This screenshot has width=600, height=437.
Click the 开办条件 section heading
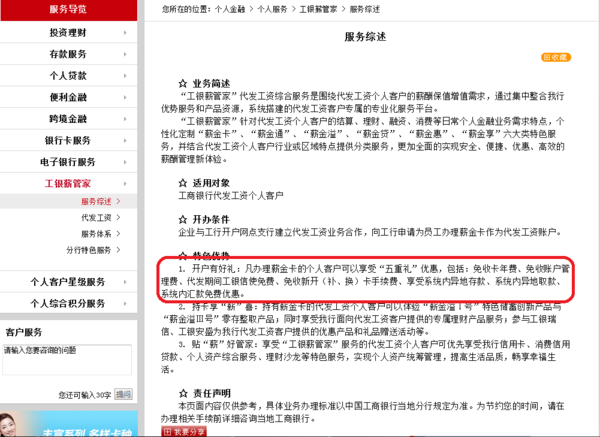211,220
